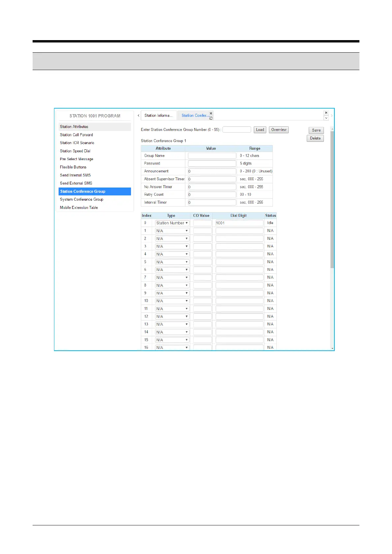Open the Type dropdown for index 1
Screen dimensions: 392x554
tap(172, 231)
